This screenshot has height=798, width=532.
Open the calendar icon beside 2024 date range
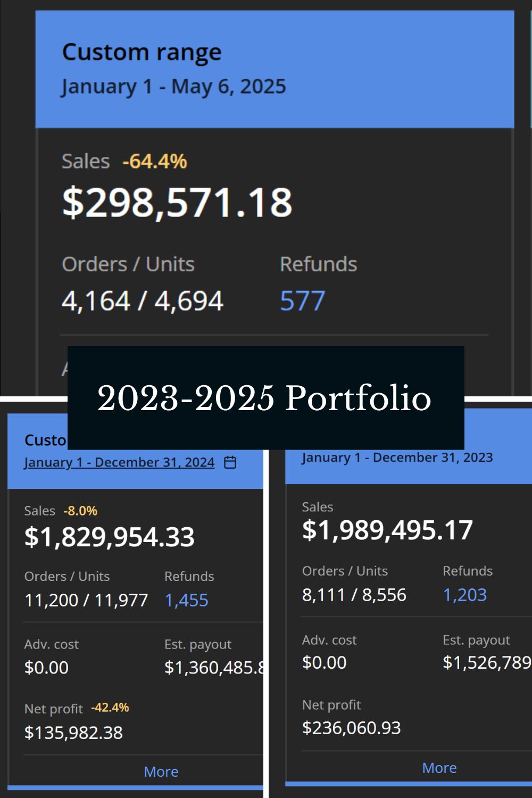click(230, 462)
